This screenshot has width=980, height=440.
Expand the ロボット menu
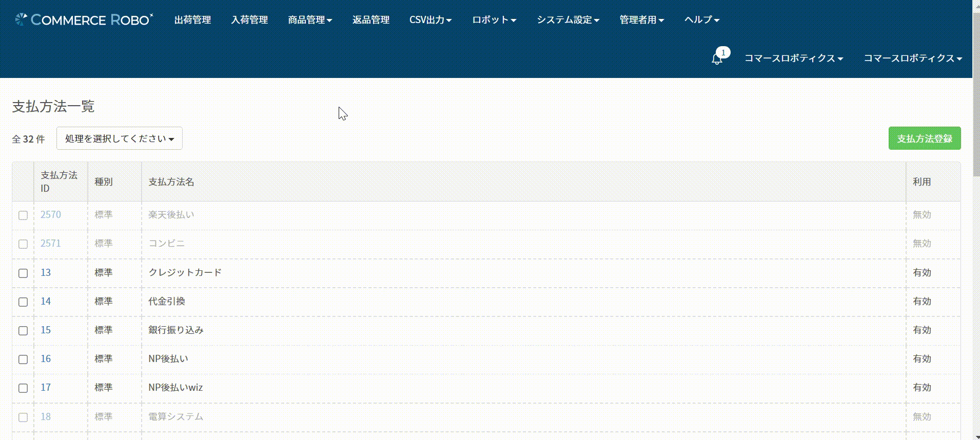pos(494,19)
